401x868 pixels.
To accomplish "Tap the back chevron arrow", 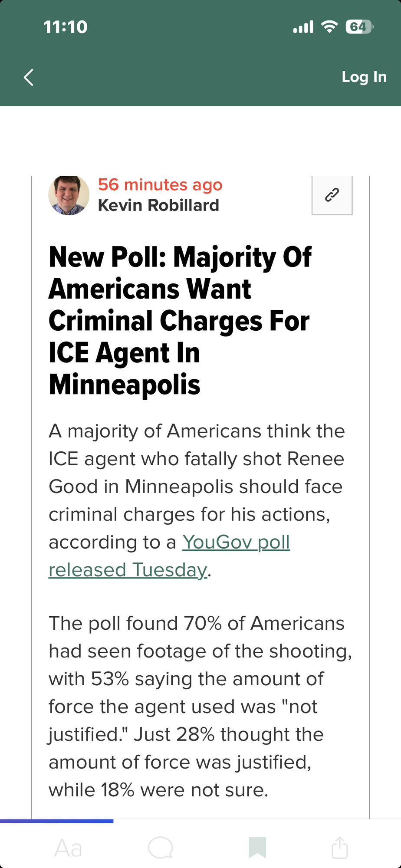I will pos(29,78).
